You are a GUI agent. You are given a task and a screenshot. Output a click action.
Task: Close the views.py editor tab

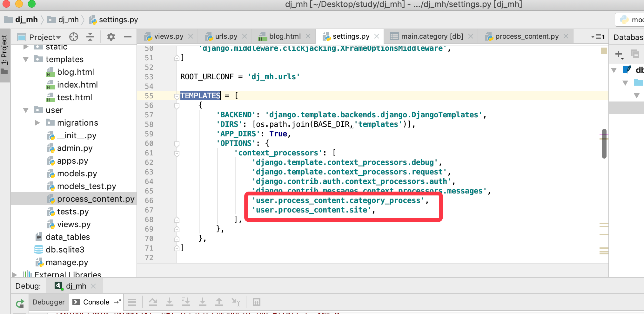tap(191, 36)
